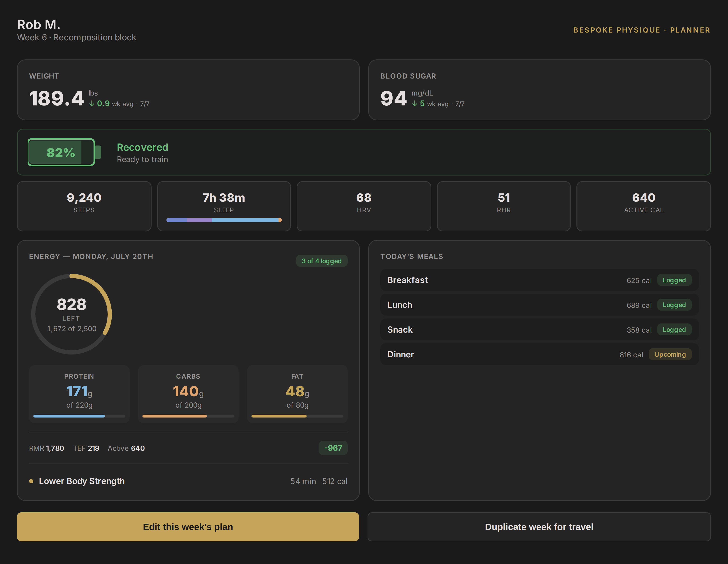Click the carbs progress bar
Screen dimensions: 728x564
[188, 416]
